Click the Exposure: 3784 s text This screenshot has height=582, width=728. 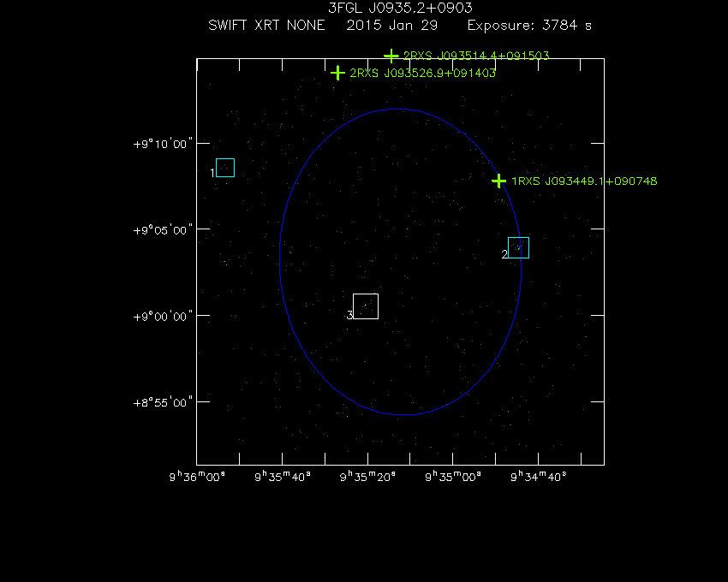[529, 25]
